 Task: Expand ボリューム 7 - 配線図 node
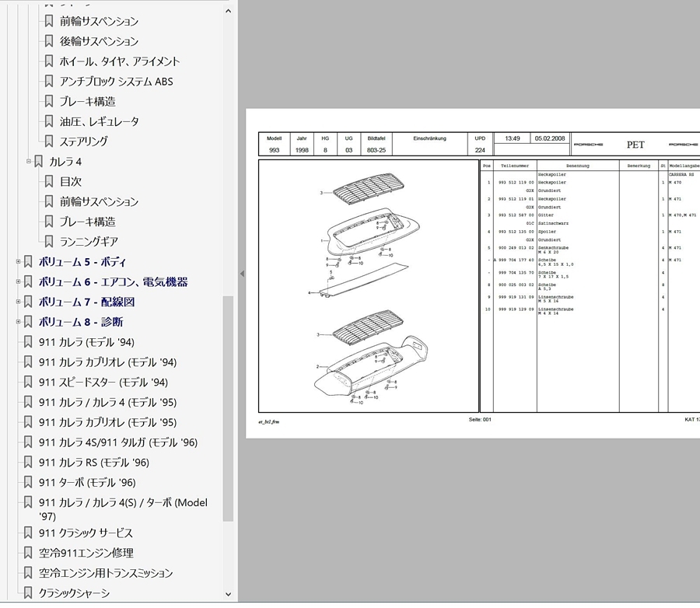(x=19, y=302)
